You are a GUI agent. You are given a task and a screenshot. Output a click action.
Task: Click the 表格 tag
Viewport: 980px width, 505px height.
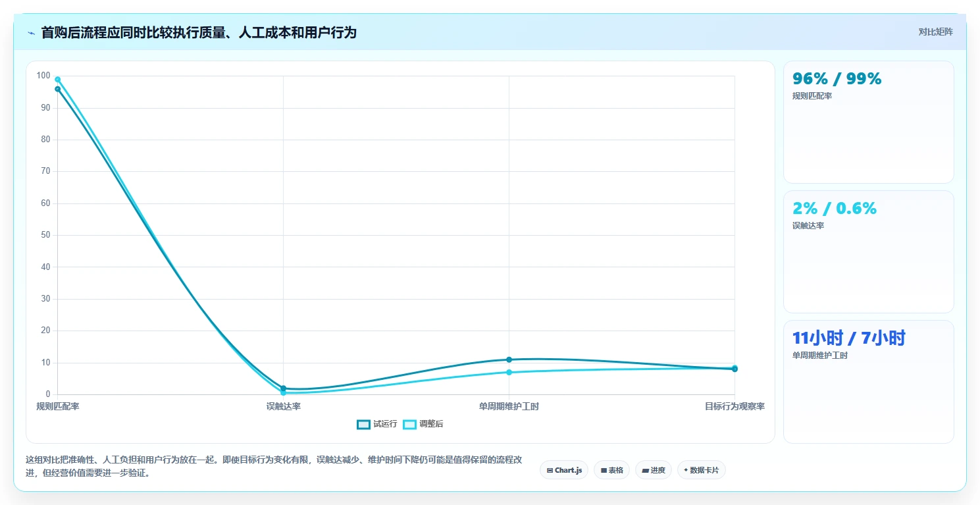pos(611,470)
